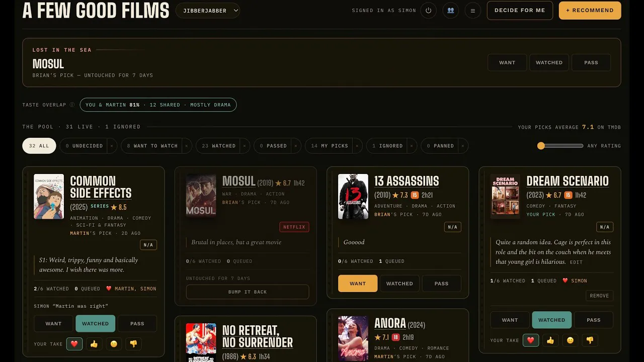Thumbs up Dream Scenario

click(x=550, y=340)
